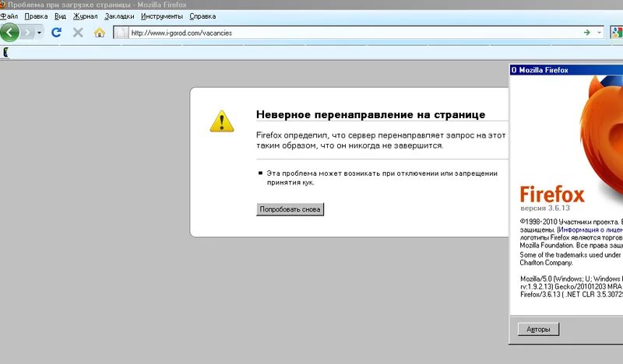Click the Авторы button in About dialog
Viewport: 623px width, 364px height.
(x=538, y=329)
